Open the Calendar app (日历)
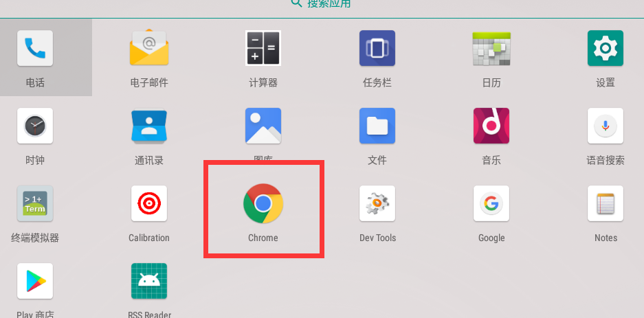 (x=491, y=49)
